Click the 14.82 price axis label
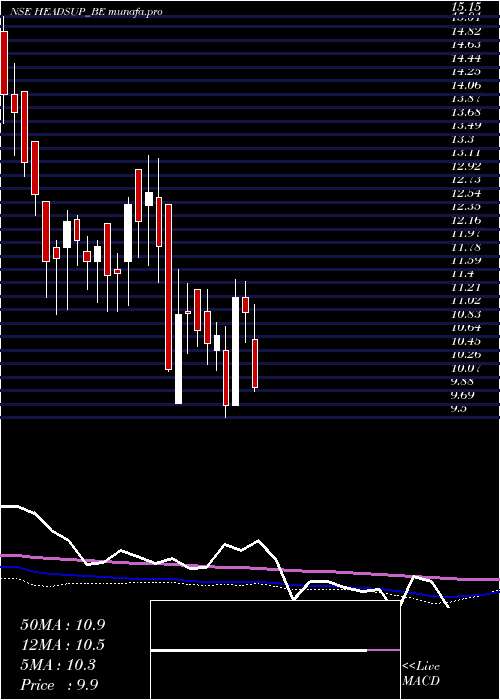This screenshot has width=500, height=700. pos(466,31)
